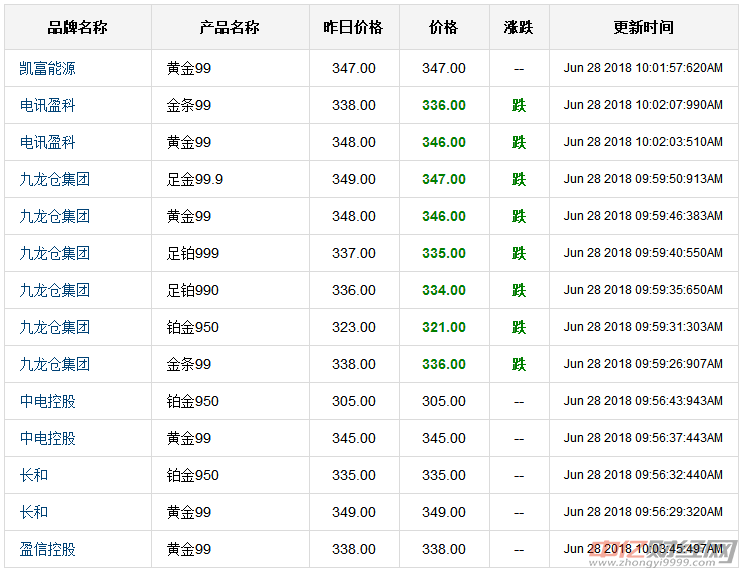Open 长和 link in 黄金99 row
743x573 pixels.
pos(34,512)
